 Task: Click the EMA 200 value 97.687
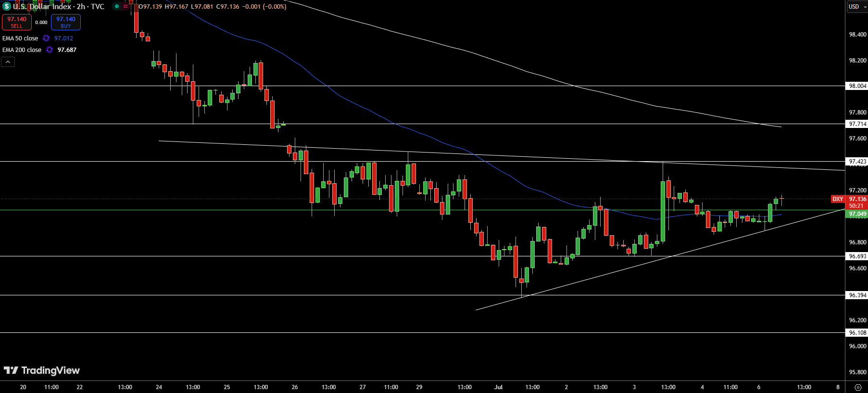[x=67, y=50]
